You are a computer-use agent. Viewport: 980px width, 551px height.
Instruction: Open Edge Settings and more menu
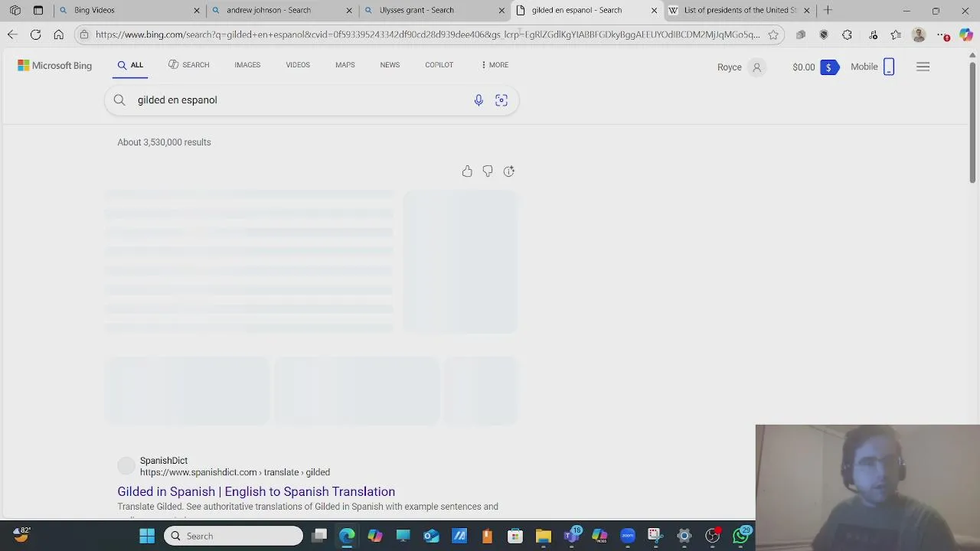pos(942,34)
